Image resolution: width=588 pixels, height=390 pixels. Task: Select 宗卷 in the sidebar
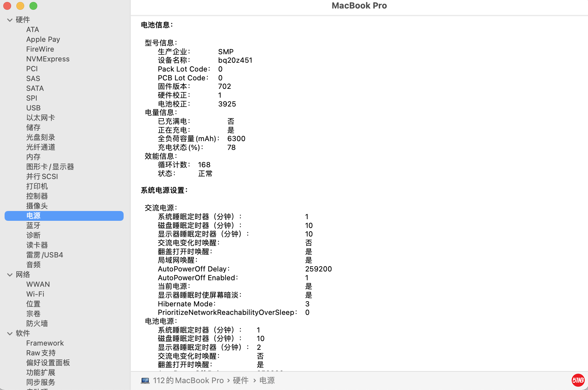(x=33, y=314)
